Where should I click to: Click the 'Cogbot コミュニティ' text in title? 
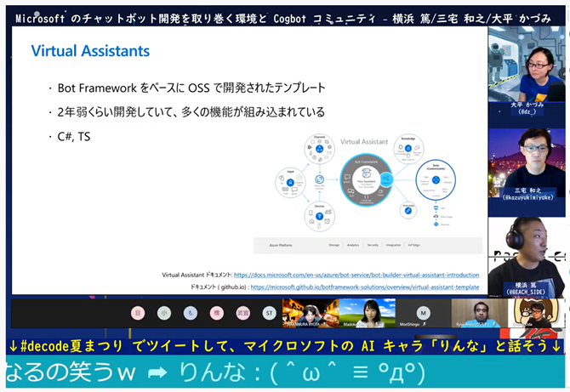click(324, 18)
